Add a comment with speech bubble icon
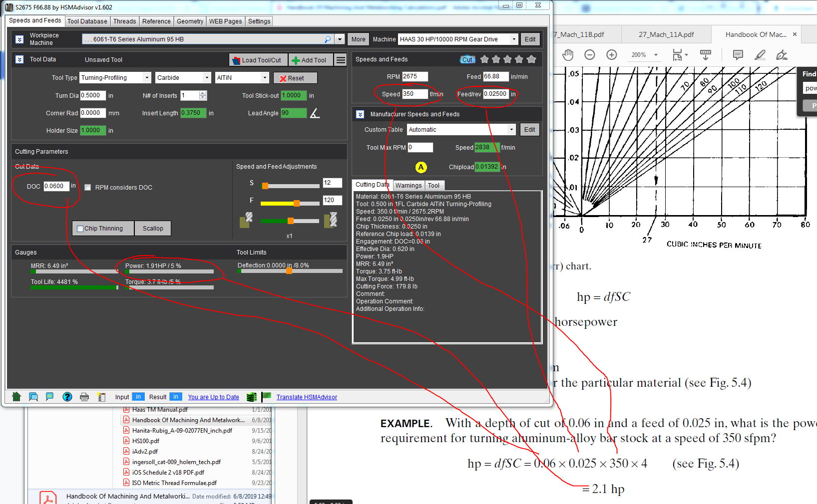This screenshot has height=504, width=817. (738, 55)
